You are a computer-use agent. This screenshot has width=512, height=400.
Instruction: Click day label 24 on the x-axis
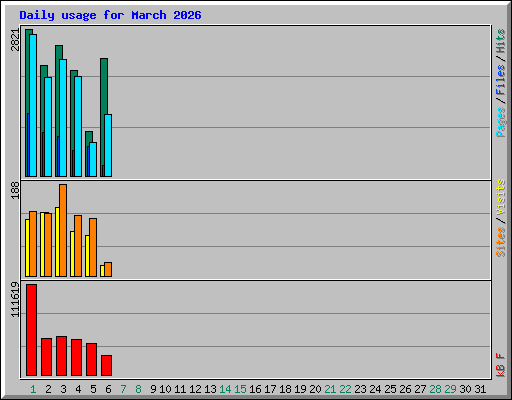375,389
